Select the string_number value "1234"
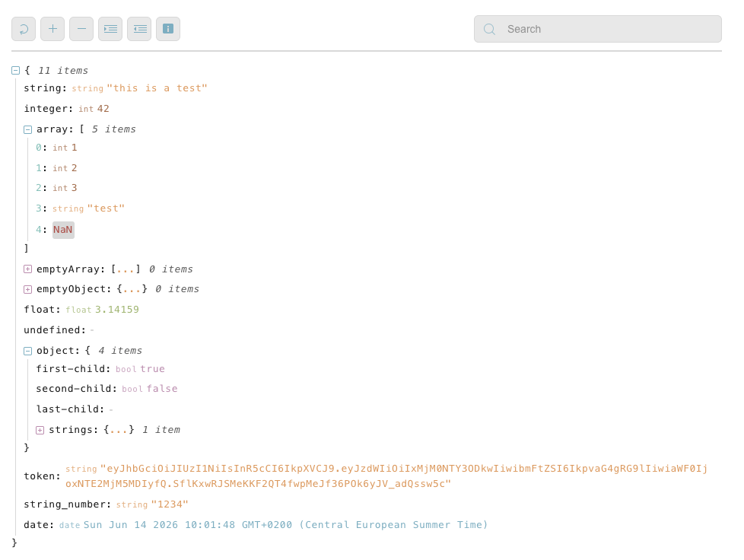This screenshot has width=744, height=560. (170, 504)
